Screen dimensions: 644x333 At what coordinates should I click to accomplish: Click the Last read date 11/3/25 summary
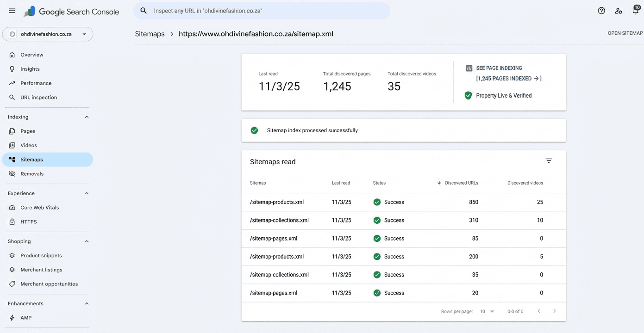[279, 86]
